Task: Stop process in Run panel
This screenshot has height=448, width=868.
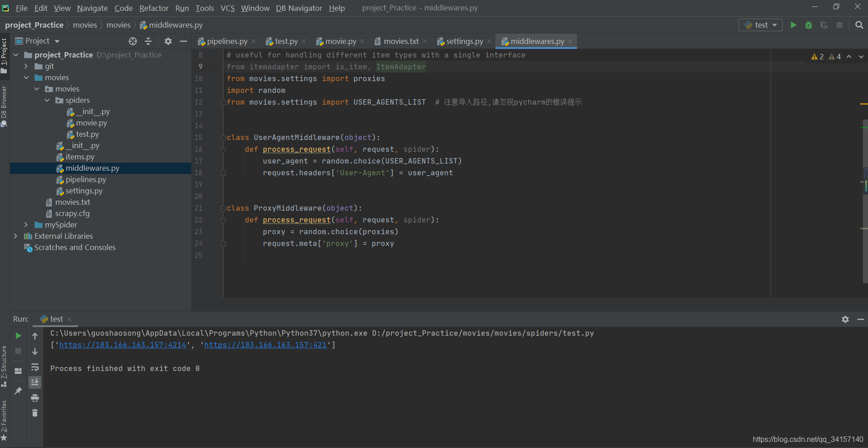Action: tap(18, 351)
